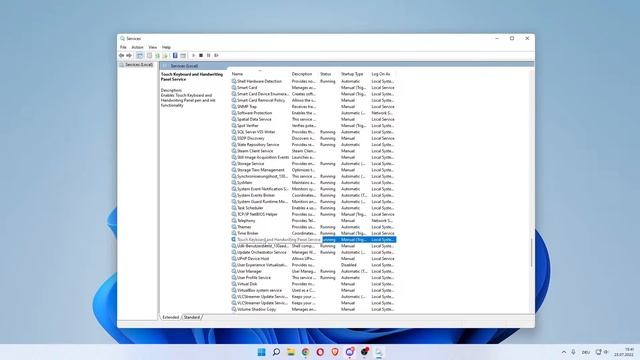Open the Action menu
The image size is (640, 360).
137,47
